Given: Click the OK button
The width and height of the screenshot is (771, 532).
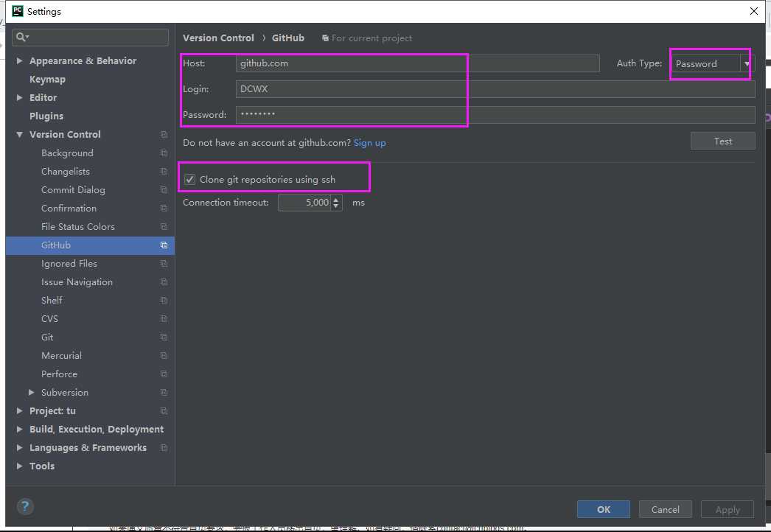Looking at the screenshot, I should 604,509.
